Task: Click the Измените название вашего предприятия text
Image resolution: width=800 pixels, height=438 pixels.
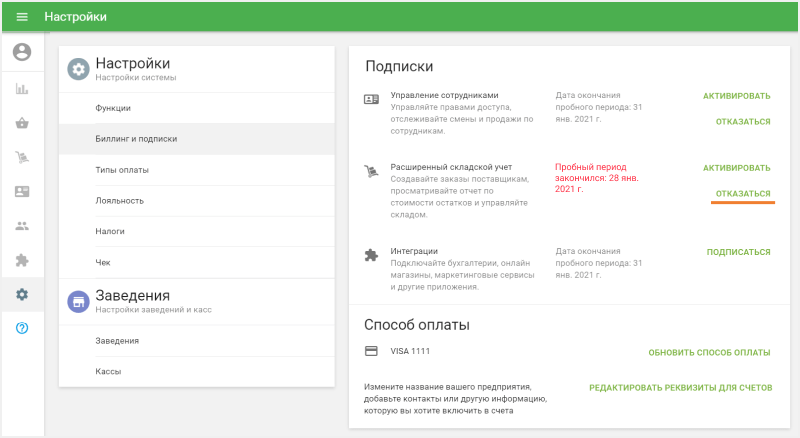Action: pyautogui.click(x=455, y=399)
